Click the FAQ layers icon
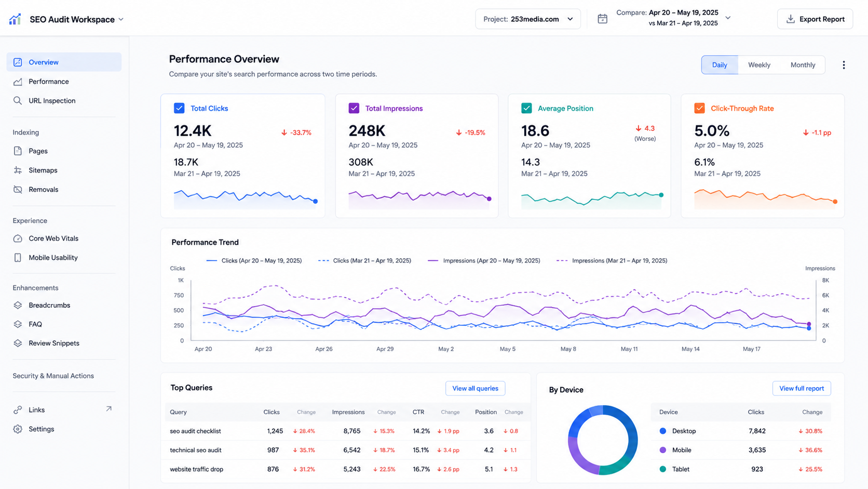Viewport: 868px width, 489px height. click(x=18, y=324)
